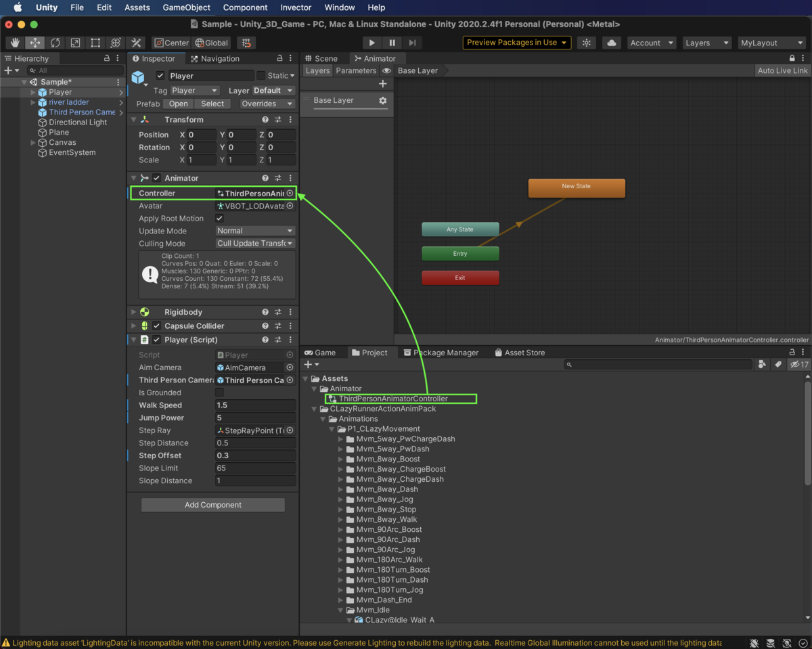
Task: Expand Player in Hierarchy
Action: pyautogui.click(x=33, y=92)
